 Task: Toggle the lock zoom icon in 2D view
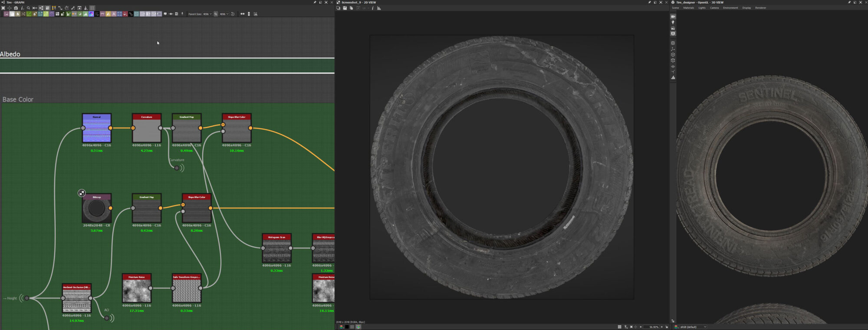pos(667,327)
